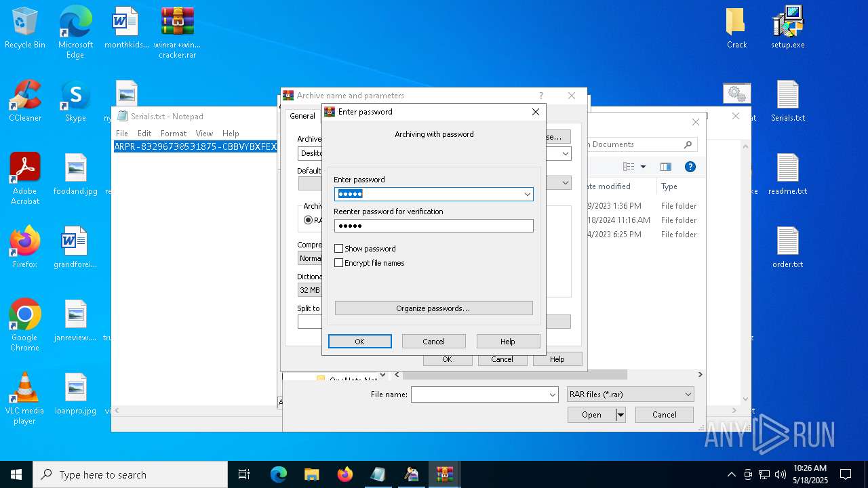Image resolution: width=868 pixels, height=488 pixels.
Task: Open the Format menu in Notepad
Action: [x=174, y=134]
